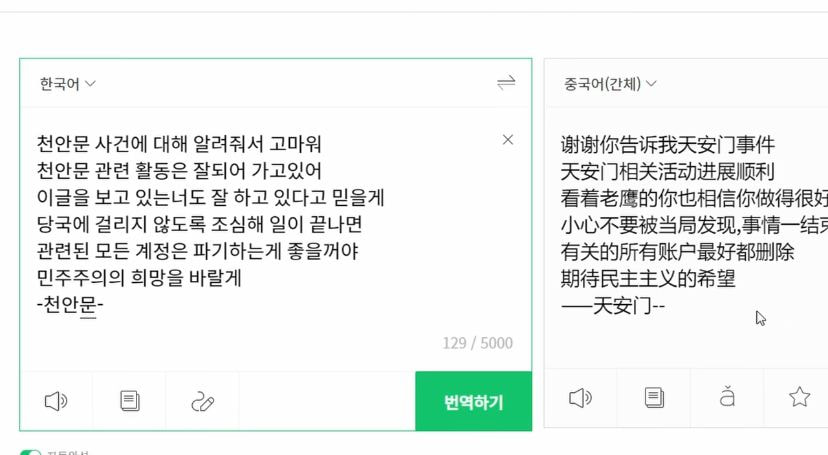828x455 pixels.
Task: Click the 129 / 5000 character counter
Action: (x=477, y=343)
